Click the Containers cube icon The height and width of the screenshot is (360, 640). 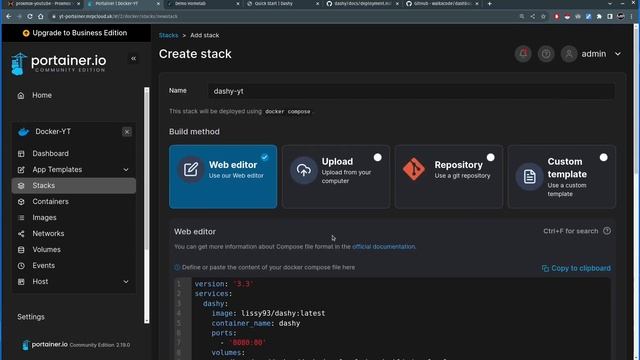(21, 202)
